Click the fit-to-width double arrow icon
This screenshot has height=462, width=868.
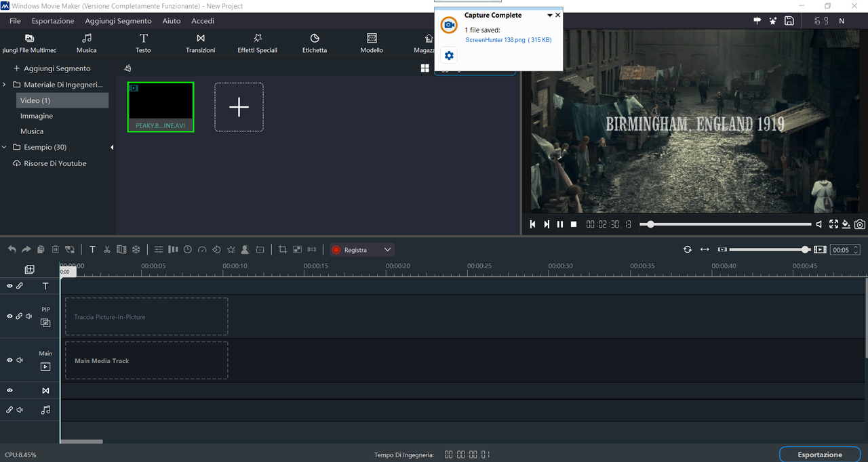coord(705,249)
